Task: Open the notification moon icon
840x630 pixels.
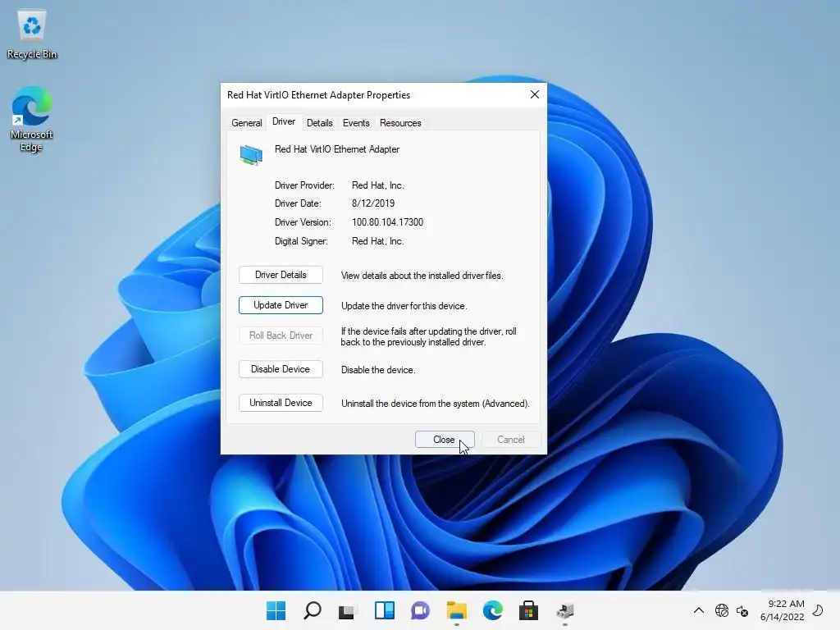Action: (818, 610)
